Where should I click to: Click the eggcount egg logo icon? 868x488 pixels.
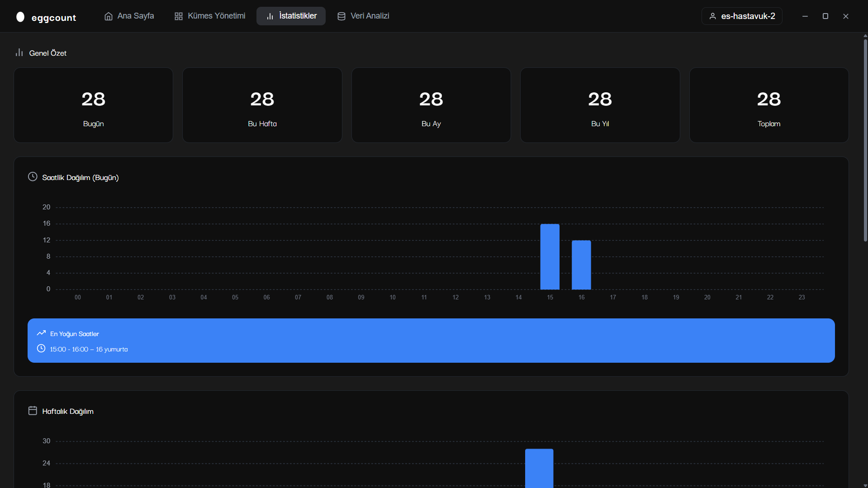coord(20,17)
